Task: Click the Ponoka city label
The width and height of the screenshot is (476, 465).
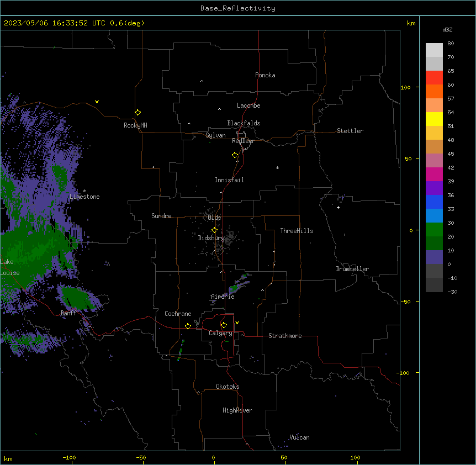Action: click(x=265, y=75)
